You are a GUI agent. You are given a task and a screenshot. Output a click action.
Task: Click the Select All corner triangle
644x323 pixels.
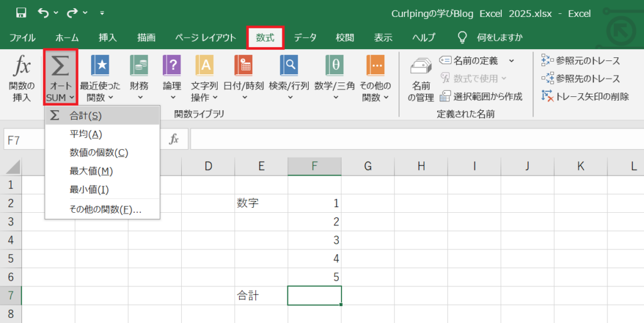coord(13,167)
